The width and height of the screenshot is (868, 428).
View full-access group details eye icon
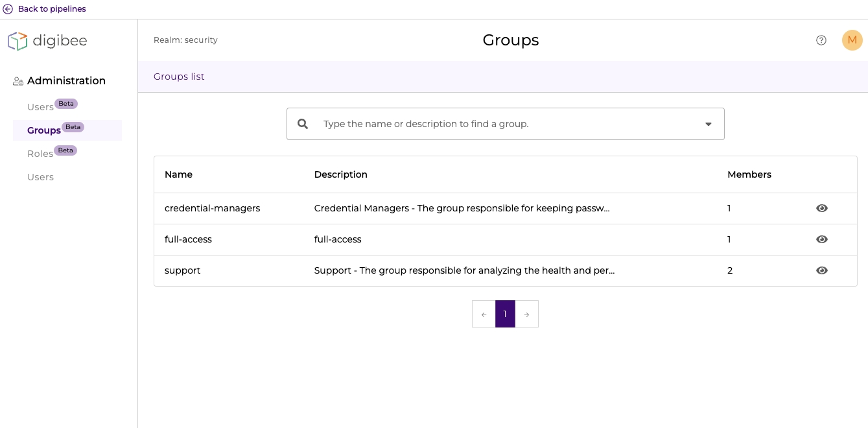coord(821,239)
